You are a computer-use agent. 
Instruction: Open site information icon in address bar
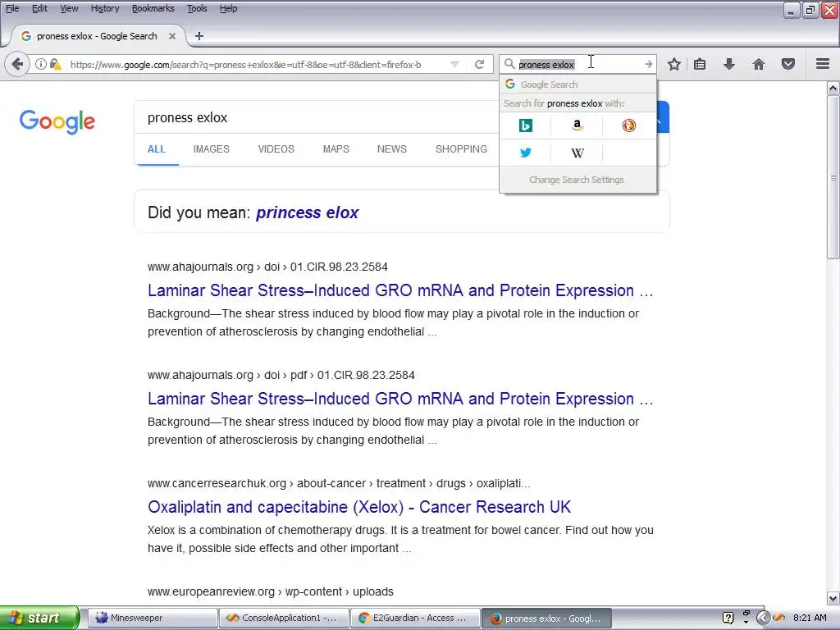[x=41, y=64]
